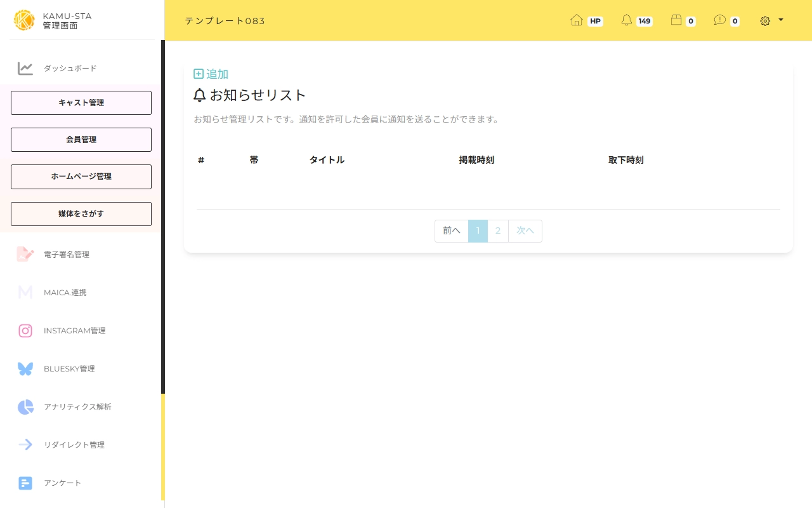
Task: Click the キャスト管理 button
Action: tap(81, 103)
